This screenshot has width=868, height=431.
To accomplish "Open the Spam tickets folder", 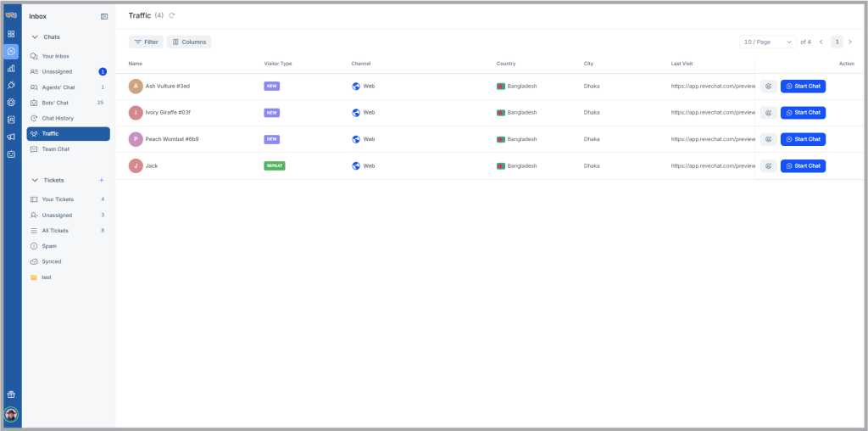I will 68,246.
